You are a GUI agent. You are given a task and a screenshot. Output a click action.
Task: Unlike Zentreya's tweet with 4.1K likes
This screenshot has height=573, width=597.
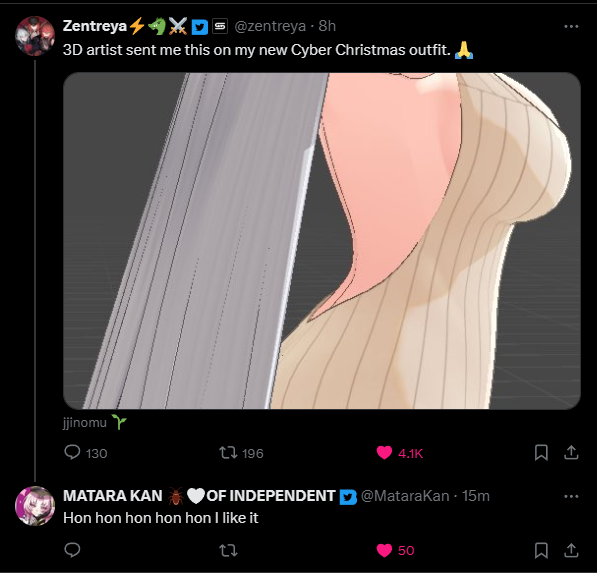pyautogui.click(x=384, y=453)
